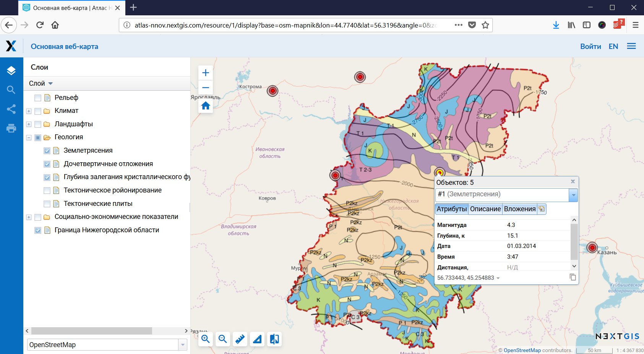Open the search panel in blue sidebar
Image resolution: width=644 pixels, height=354 pixels.
point(11,90)
